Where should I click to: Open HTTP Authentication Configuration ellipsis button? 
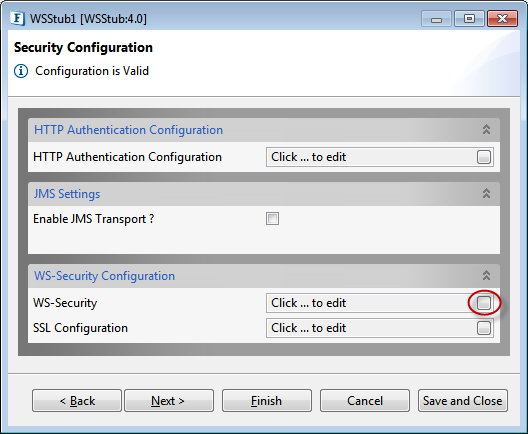pyautogui.click(x=484, y=157)
